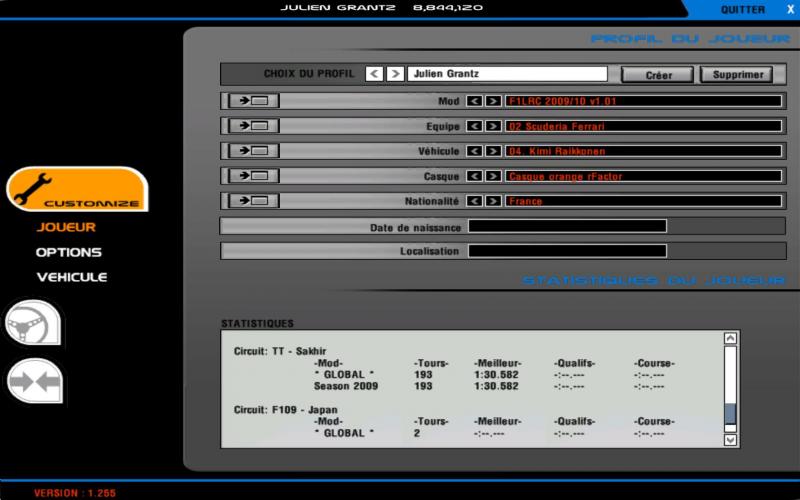The height and width of the screenshot is (500, 800).
Task: Click 'JULIEN GRANTZ' in top bar
Action: point(338,8)
